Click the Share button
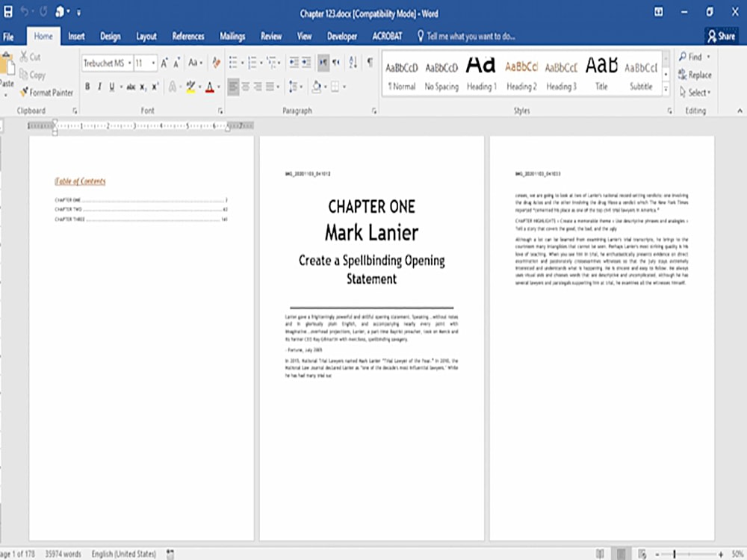The height and width of the screenshot is (560, 747). point(721,36)
